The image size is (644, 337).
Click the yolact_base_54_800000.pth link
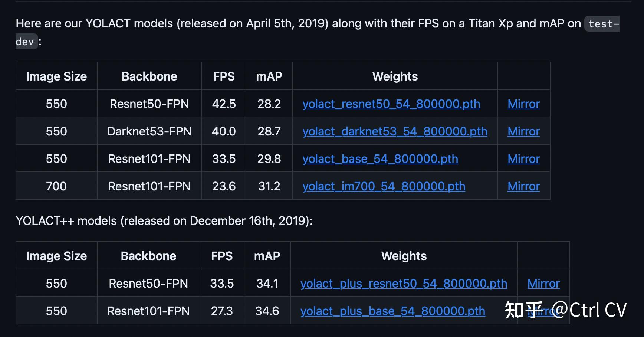pyautogui.click(x=380, y=159)
